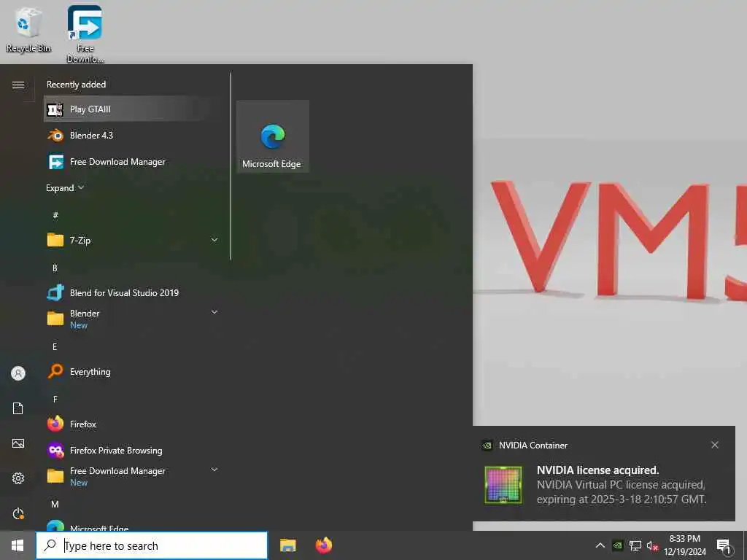Jump to the # letter index header
This screenshot has width=747, height=560.
tap(55, 215)
